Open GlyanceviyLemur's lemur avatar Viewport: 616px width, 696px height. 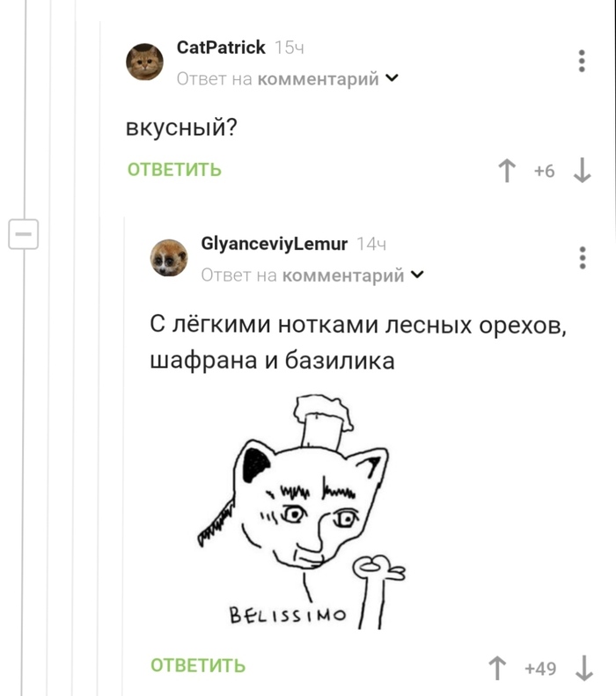point(169,258)
